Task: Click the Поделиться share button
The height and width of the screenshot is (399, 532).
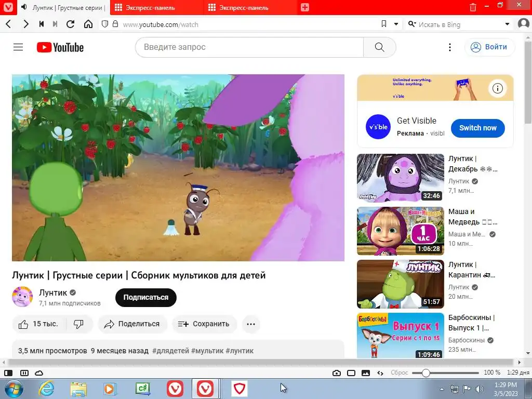Action: click(x=132, y=324)
